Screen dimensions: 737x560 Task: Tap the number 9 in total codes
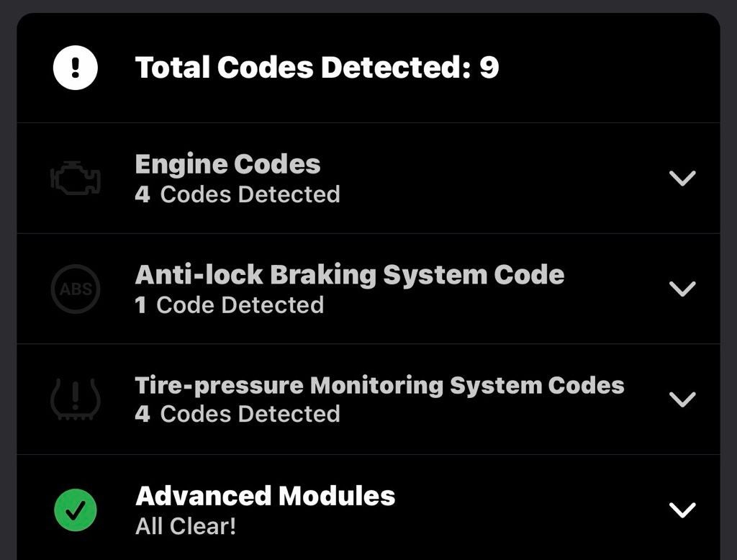(489, 68)
